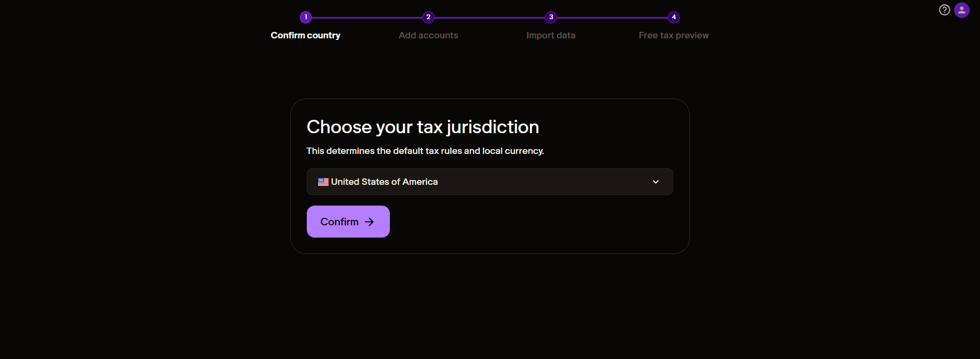
Task: Open the Free tax preview step
Action: pos(673,35)
